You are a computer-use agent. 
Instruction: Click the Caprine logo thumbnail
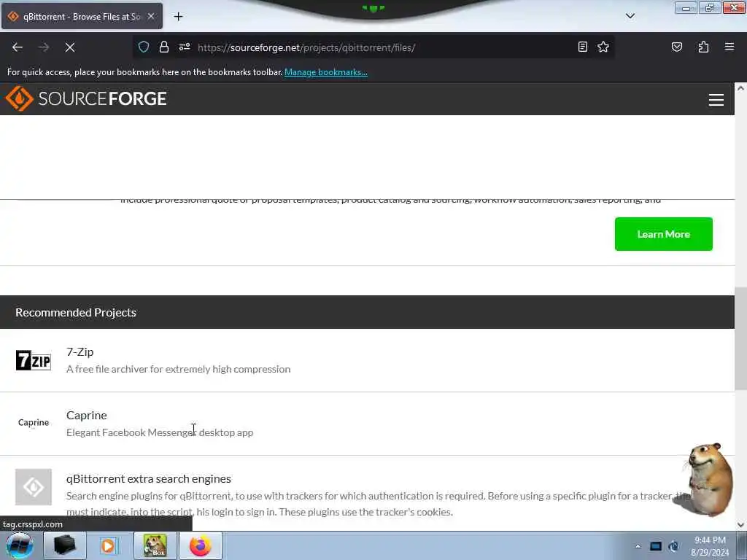pos(34,422)
